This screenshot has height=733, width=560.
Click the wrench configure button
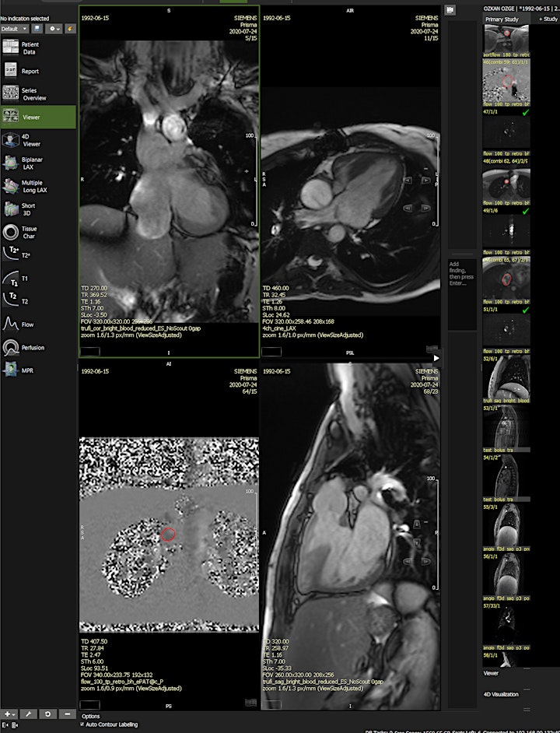point(28,714)
